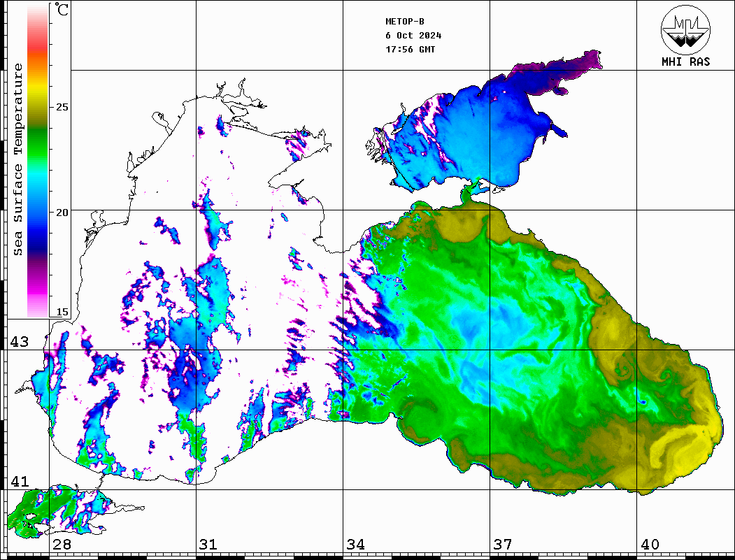This screenshot has width=735, height=560.
Task: Click latitude label 41
Action: 20,481
